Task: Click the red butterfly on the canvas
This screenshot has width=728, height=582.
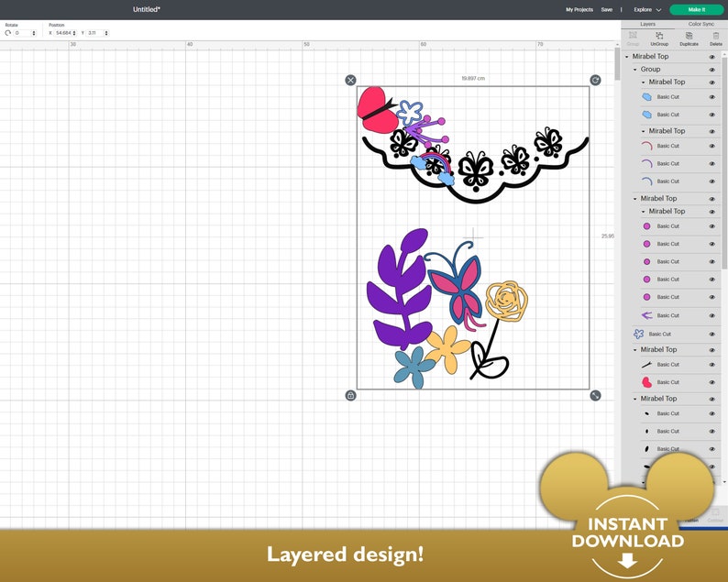Action: pos(376,110)
